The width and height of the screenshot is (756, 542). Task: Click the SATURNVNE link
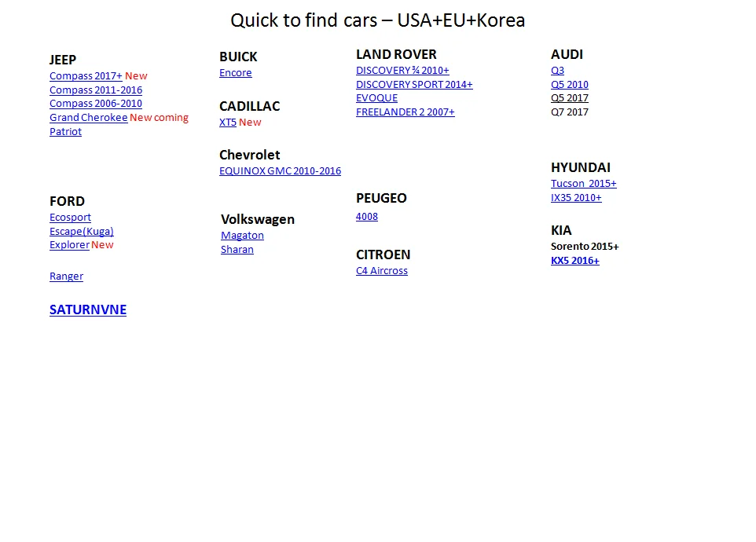[87, 310]
